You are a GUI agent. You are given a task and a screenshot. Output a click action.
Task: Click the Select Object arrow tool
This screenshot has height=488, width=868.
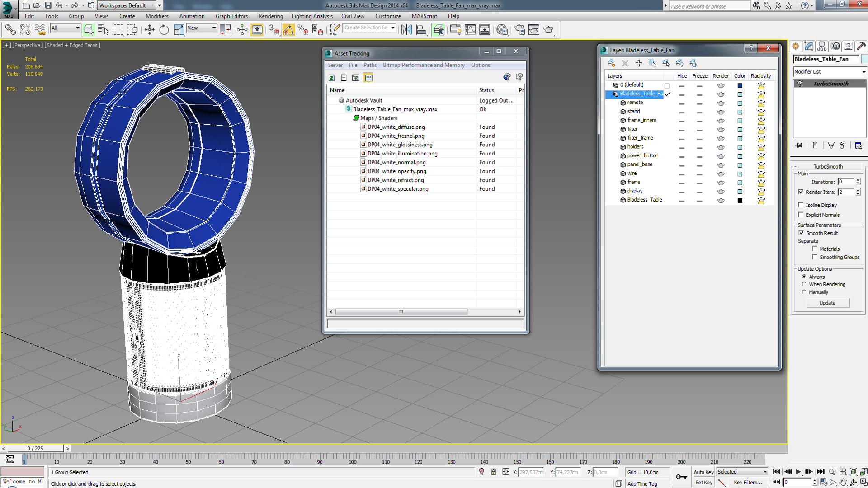click(x=89, y=30)
